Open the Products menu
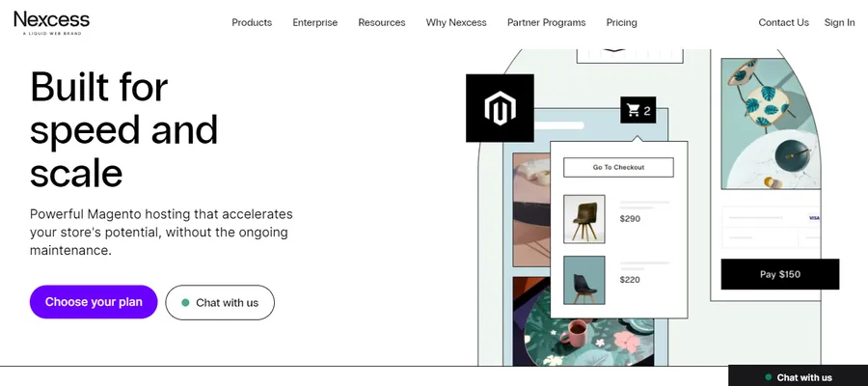 252,22
